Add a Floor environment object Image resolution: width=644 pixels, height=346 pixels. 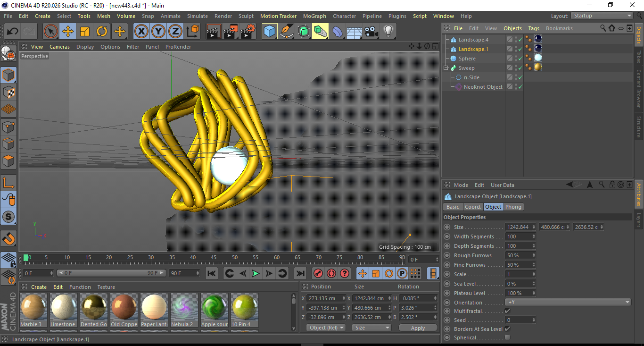[x=354, y=32]
